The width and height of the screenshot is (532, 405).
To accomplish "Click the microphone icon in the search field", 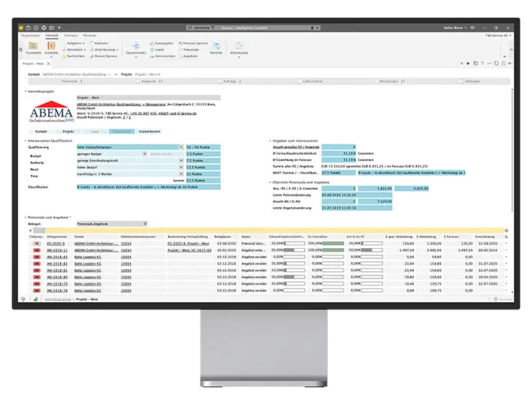I will point(312,28).
